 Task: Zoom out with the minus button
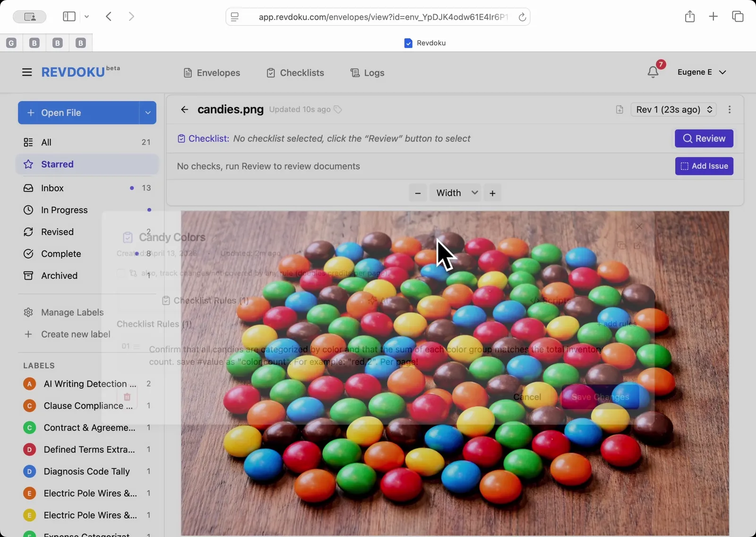point(418,193)
